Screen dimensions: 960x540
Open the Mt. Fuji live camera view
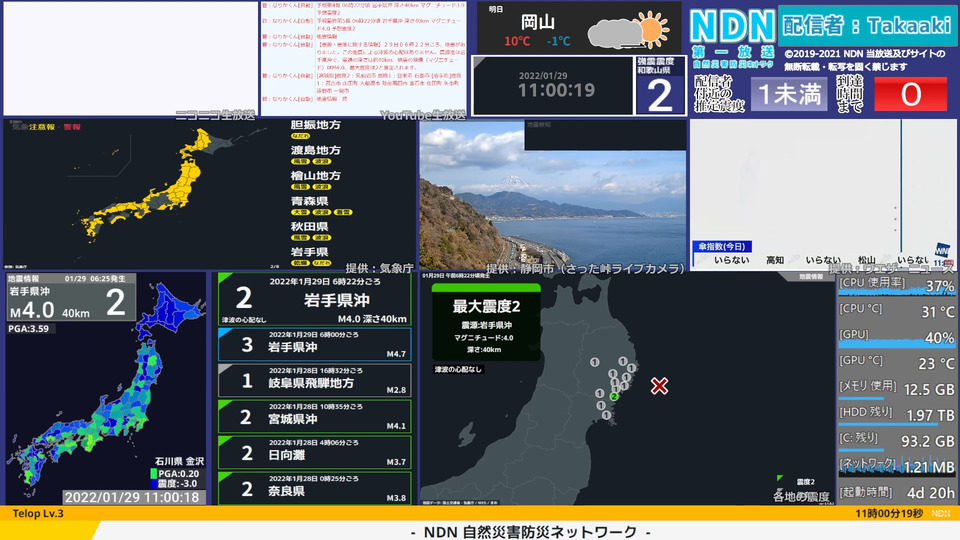[x=553, y=195]
